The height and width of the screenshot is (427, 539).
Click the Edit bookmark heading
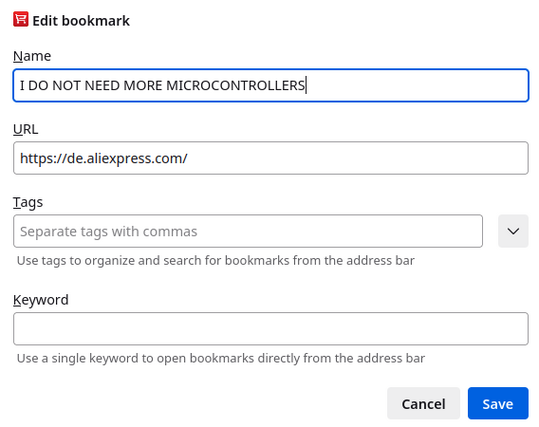81,21
